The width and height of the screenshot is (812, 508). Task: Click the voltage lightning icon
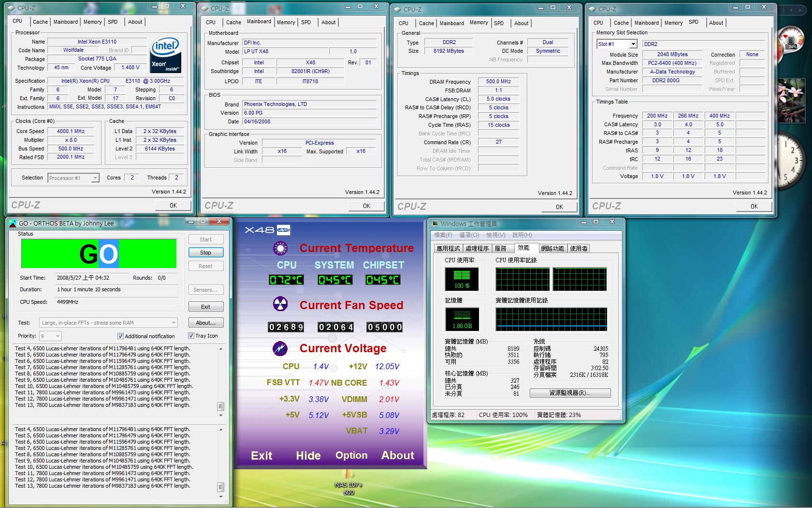(280, 348)
